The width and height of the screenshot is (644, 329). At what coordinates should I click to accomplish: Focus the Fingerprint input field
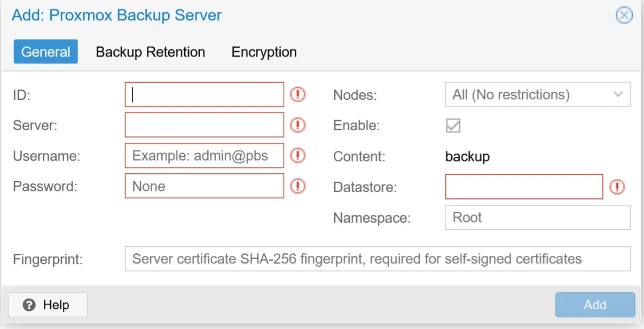click(378, 259)
